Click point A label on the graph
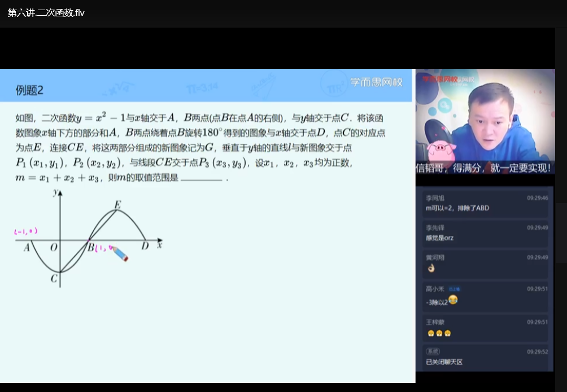The height and width of the screenshot is (392, 567). coord(27,248)
